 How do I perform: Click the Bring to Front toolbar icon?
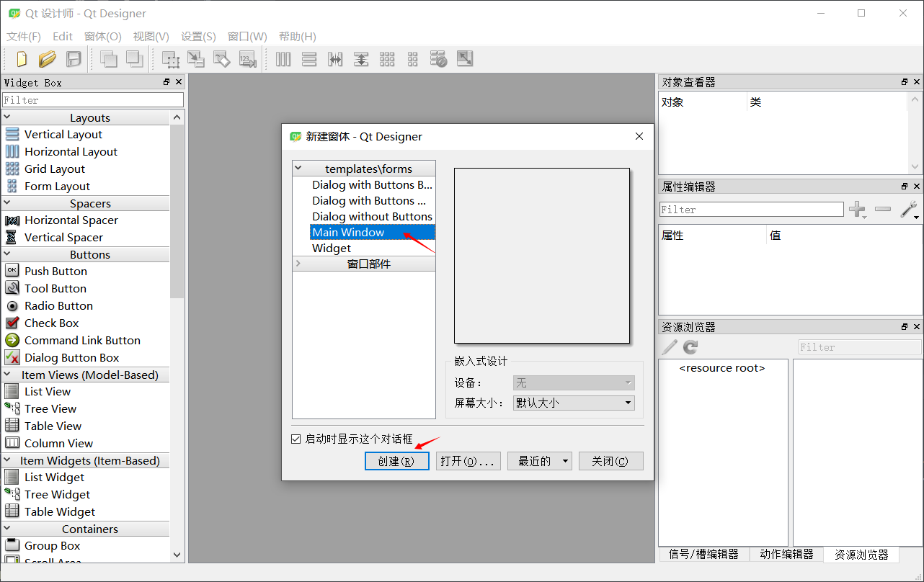(x=135, y=59)
